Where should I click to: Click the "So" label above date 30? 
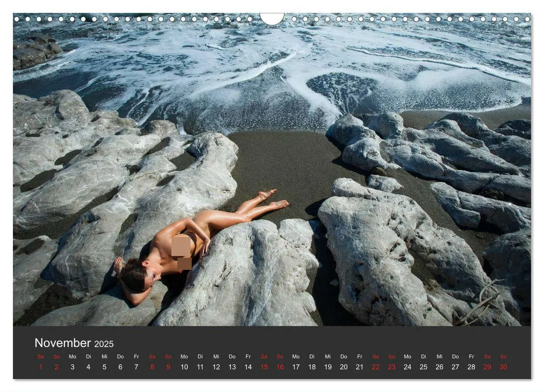503,357
